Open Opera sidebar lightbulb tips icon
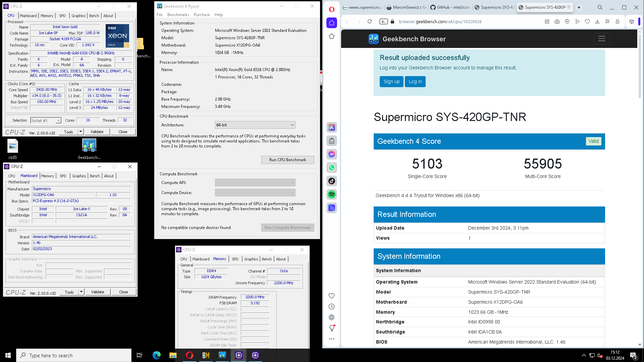The image size is (644, 362). pyautogui.click(x=332, y=328)
